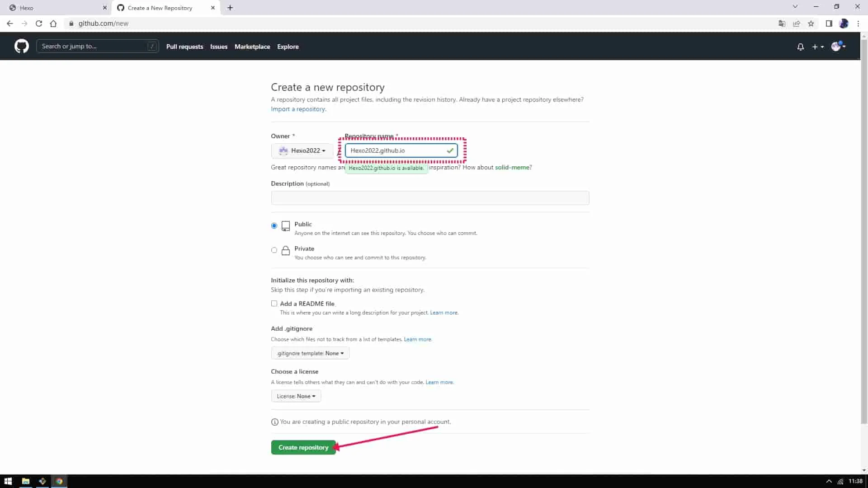
Task: Open File Explorer from the taskbar
Action: pyautogui.click(x=26, y=481)
